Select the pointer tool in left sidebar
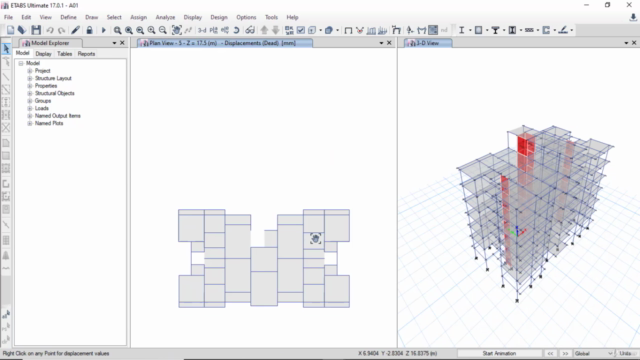The image size is (640, 360). [x=6, y=49]
